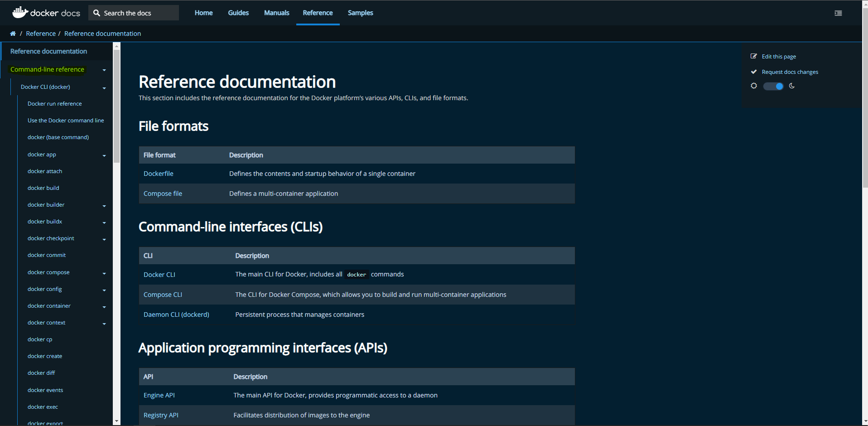
Task: Open the Compose file link
Action: click(163, 194)
